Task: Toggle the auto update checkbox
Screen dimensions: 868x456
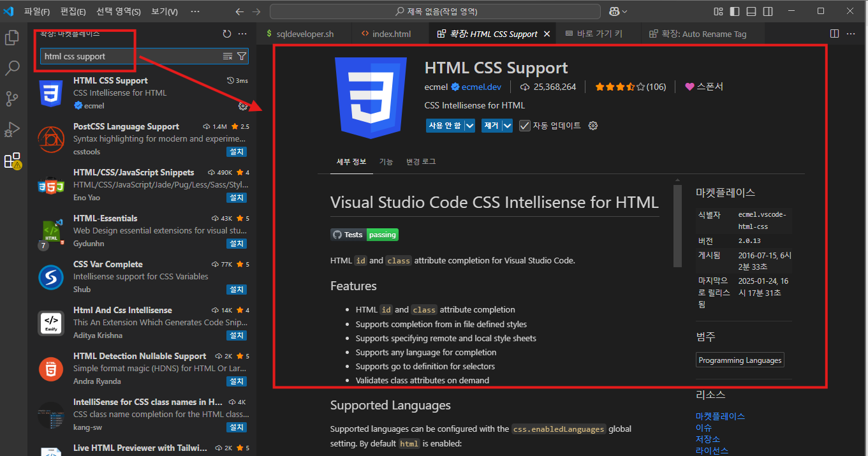Action: coord(525,126)
